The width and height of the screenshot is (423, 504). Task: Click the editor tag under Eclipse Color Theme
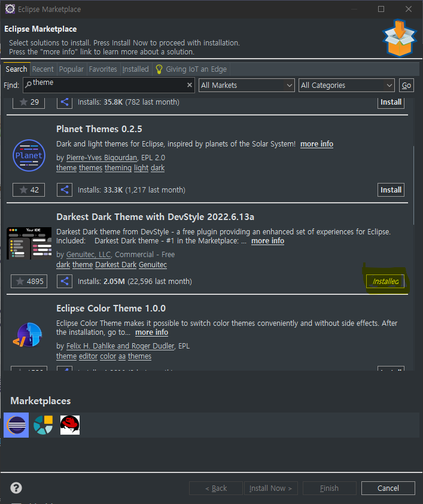[88, 356]
